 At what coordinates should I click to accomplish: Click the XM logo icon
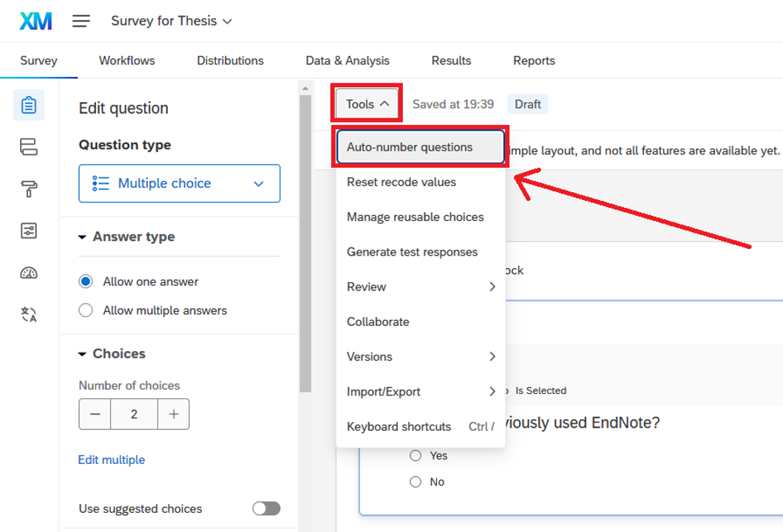pos(35,21)
